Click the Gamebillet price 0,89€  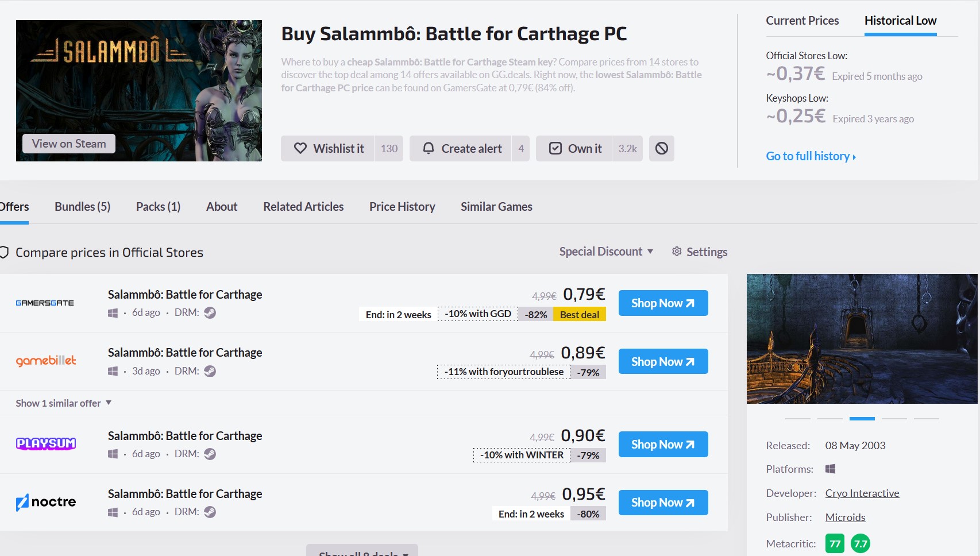click(583, 353)
